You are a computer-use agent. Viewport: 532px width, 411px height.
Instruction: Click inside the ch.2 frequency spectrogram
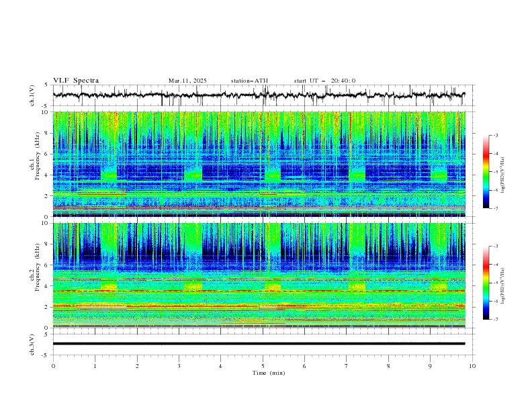259,275
